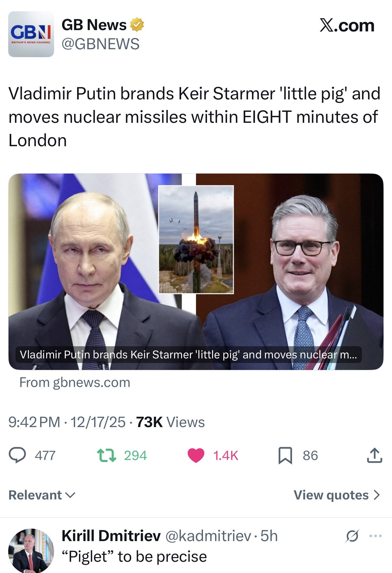Open Kirill Dmitriev's profile picture
The image size is (392, 573).
tap(31, 551)
